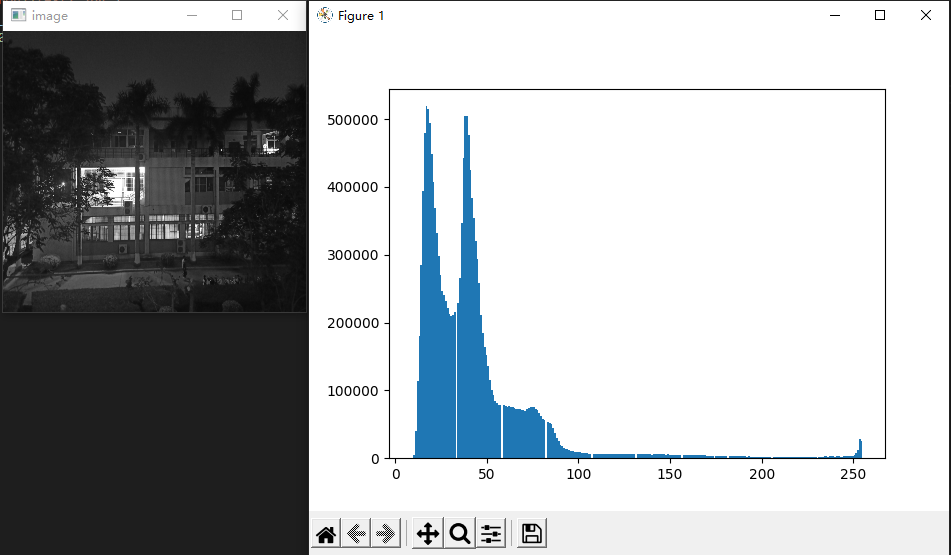Go forward to the next view arrow
Image resolution: width=951 pixels, height=555 pixels.
(x=386, y=534)
